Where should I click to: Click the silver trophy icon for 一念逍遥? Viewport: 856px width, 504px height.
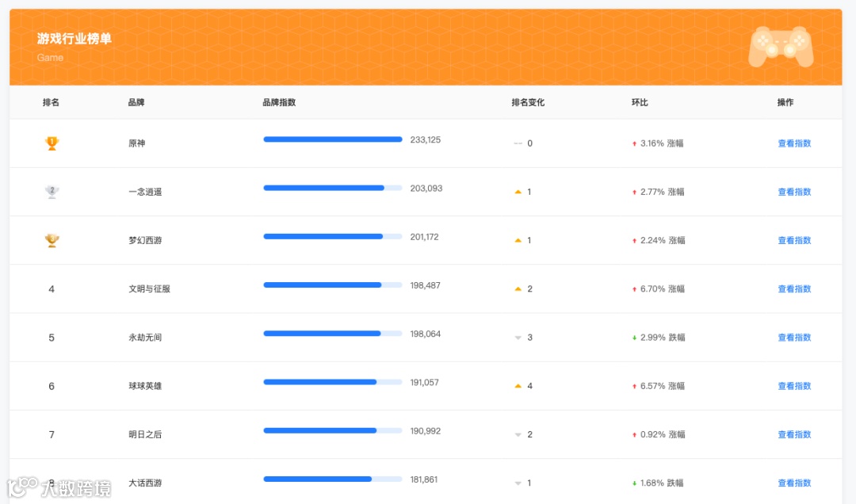pyautogui.click(x=52, y=193)
